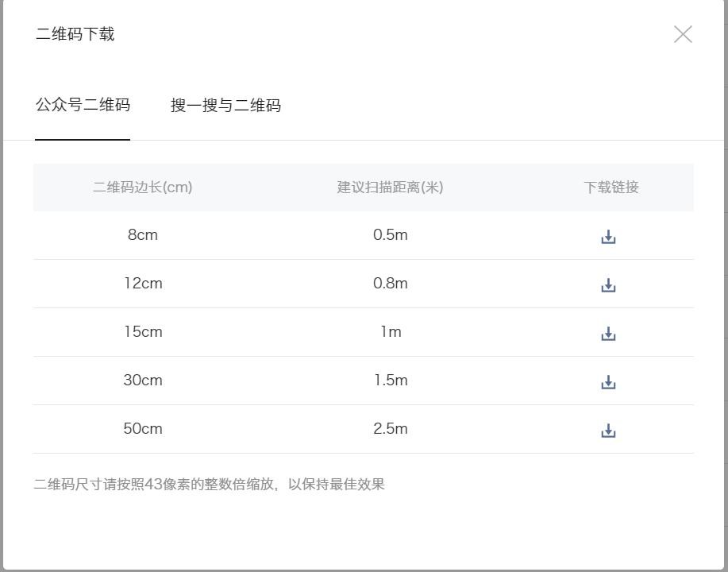Select the 12cm size cell

click(x=143, y=284)
